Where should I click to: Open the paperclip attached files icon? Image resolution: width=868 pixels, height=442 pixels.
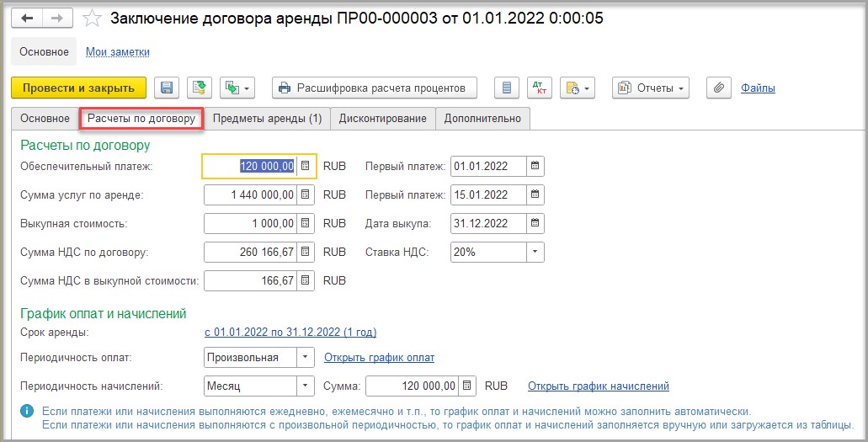click(x=718, y=88)
